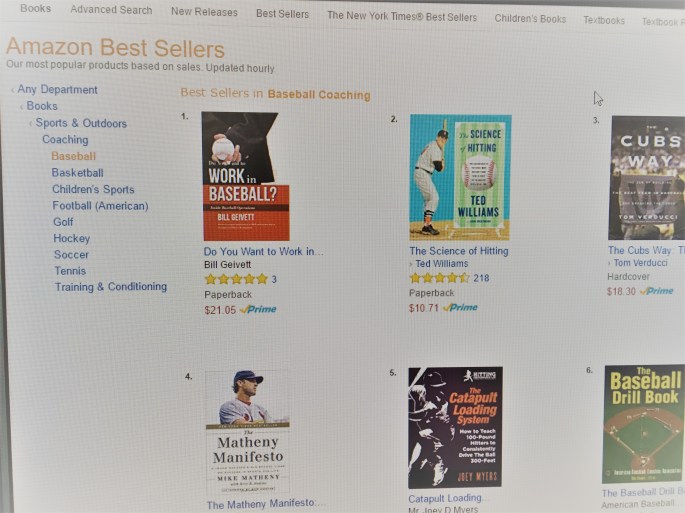
Task: Switch to the New Releases tab
Action: point(204,12)
